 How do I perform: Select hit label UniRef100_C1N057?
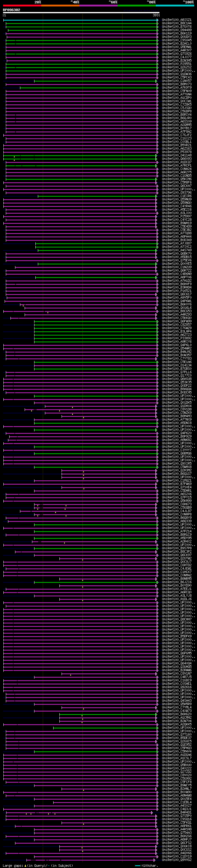point(177,81)
